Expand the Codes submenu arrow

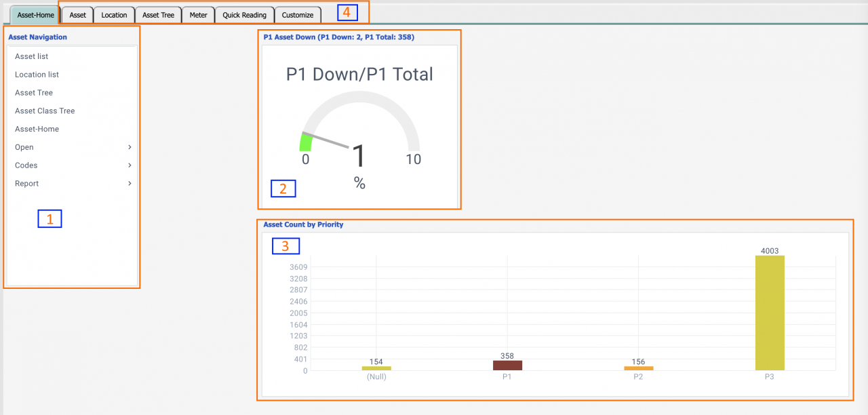pyautogui.click(x=130, y=165)
